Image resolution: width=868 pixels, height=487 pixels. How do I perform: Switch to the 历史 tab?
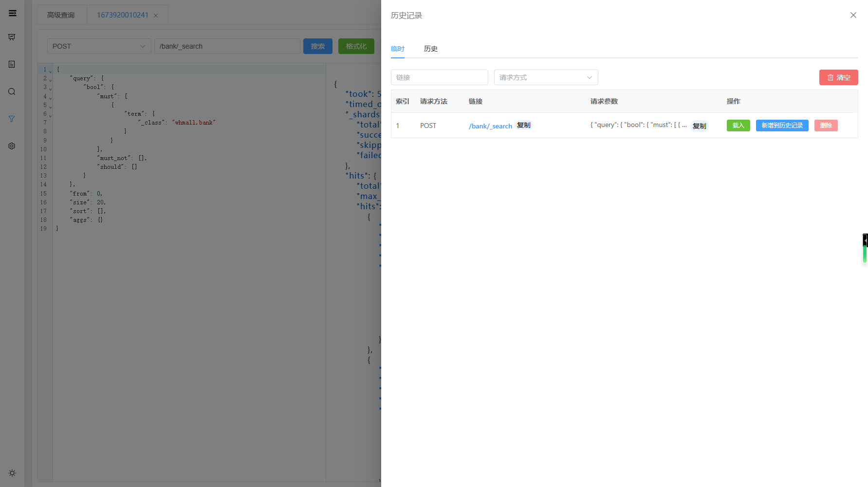[431, 49]
